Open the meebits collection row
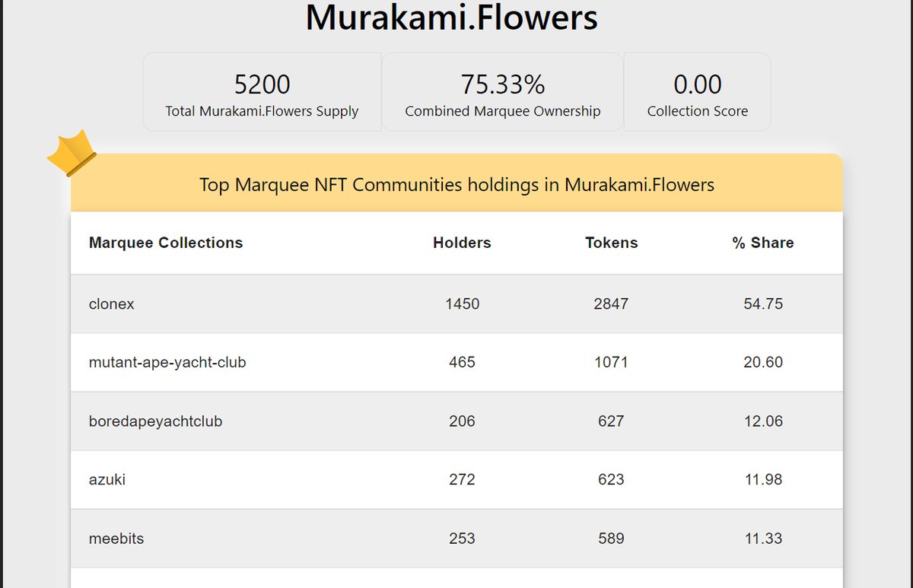Viewport: 913px width, 588px height. coord(456,539)
